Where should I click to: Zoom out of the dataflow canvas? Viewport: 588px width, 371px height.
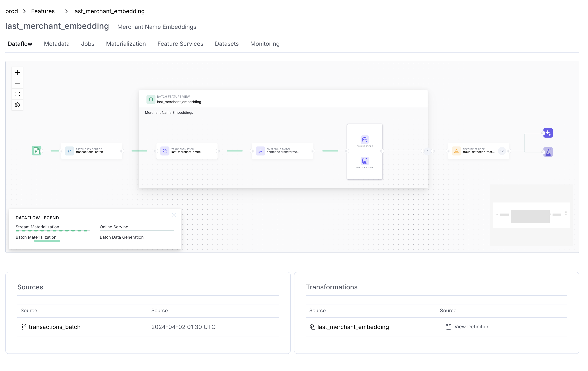tap(17, 83)
